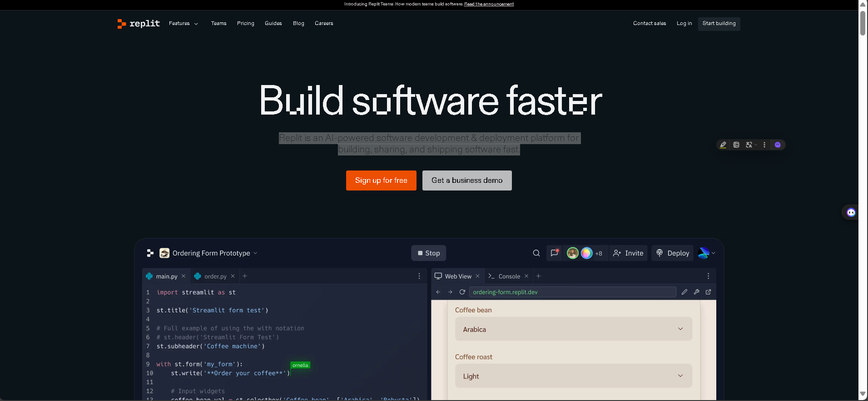Click the Invite button
The image size is (868, 401).
point(628,253)
